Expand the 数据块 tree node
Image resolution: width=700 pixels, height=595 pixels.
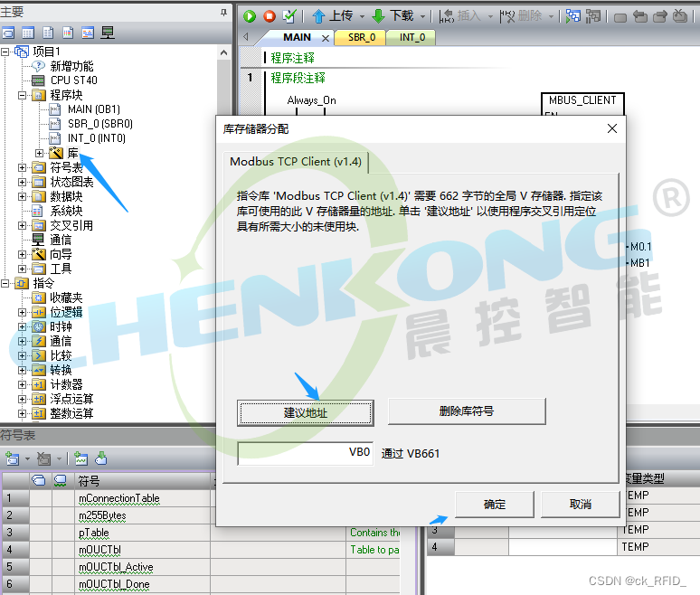coord(22,196)
